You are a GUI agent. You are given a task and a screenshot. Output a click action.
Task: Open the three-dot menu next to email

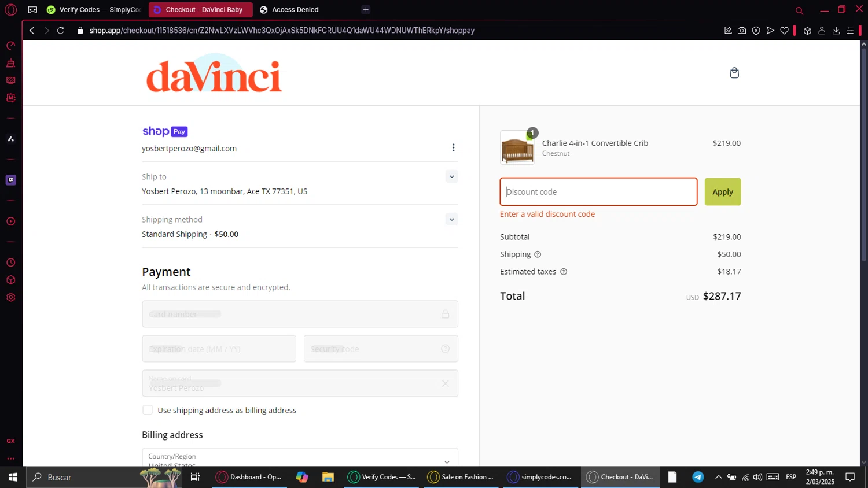[x=453, y=148]
